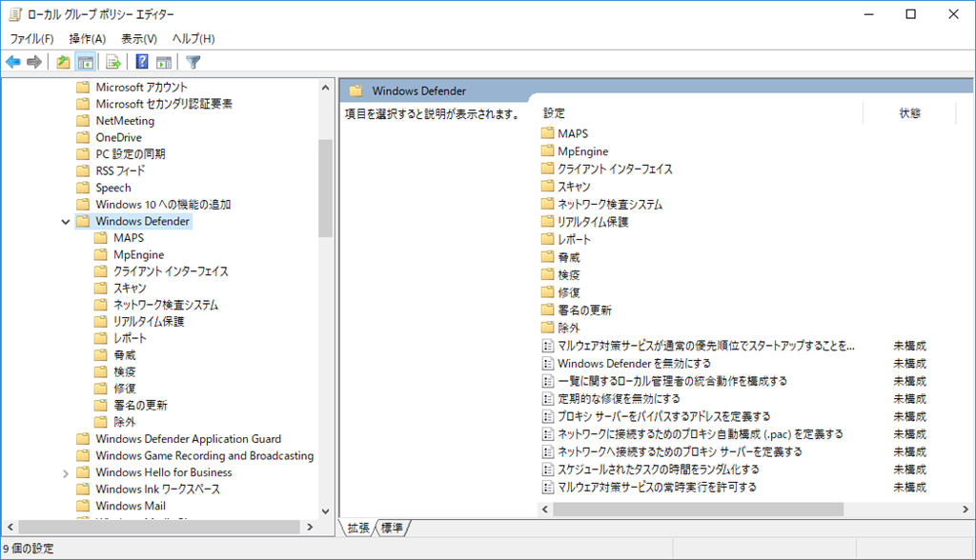This screenshot has height=560, width=976.
Task: Collapse the Windows Defender tree node
Action: (66, 222)
